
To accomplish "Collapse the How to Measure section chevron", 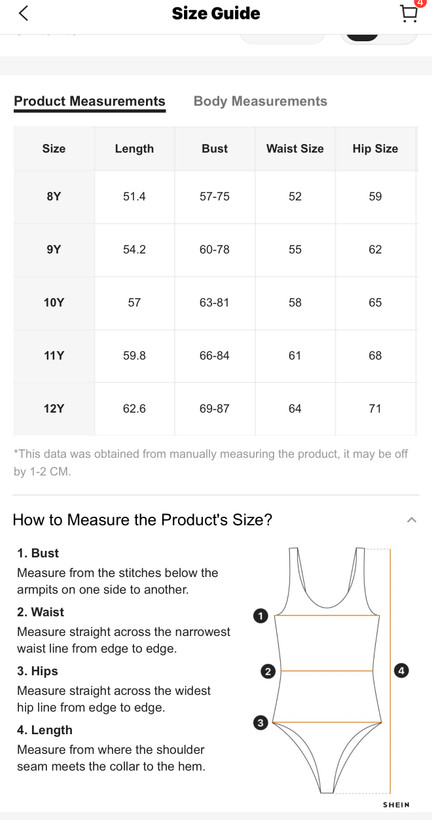I will click(x=412, y=520).
